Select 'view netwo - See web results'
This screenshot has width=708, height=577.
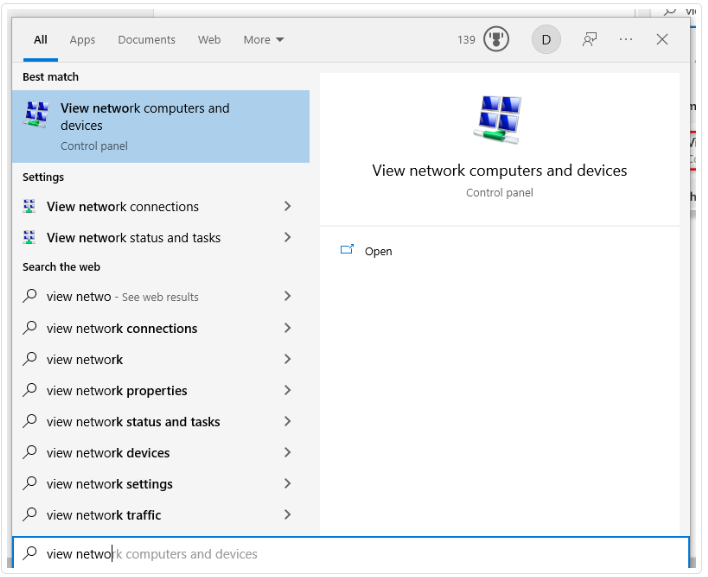click(x=161, y=296)
